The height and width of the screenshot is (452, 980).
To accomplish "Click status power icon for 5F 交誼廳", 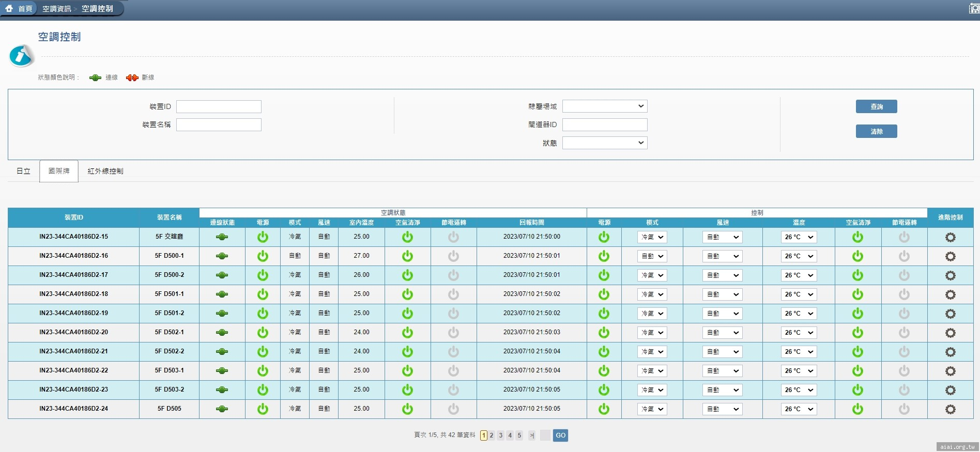I will coord(263,237).
